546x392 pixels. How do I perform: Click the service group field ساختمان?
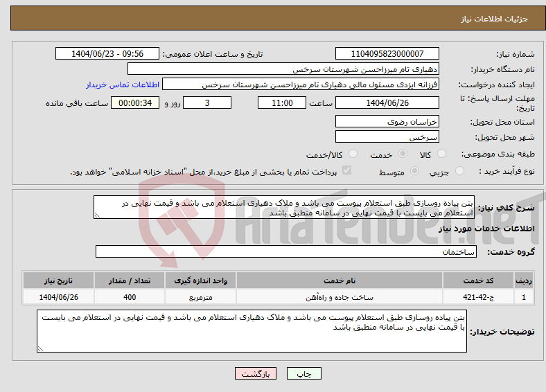tap(286, 251)
